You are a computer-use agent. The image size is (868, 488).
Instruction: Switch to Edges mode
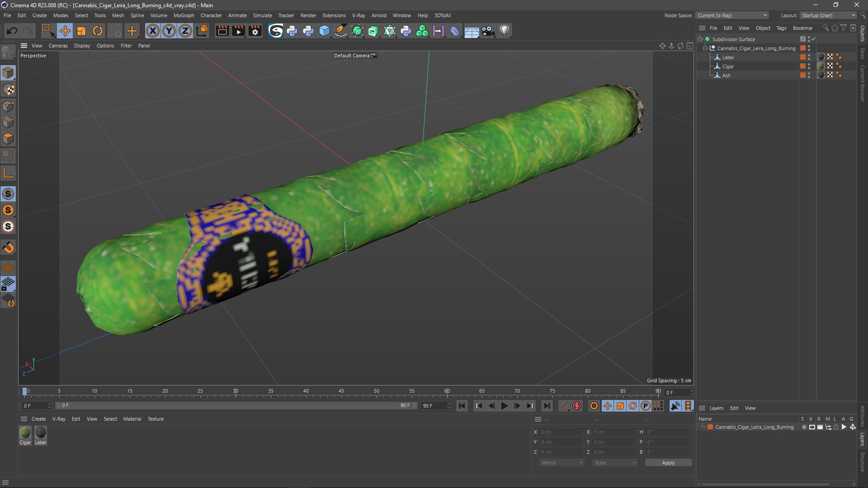[x=8, y=122]
